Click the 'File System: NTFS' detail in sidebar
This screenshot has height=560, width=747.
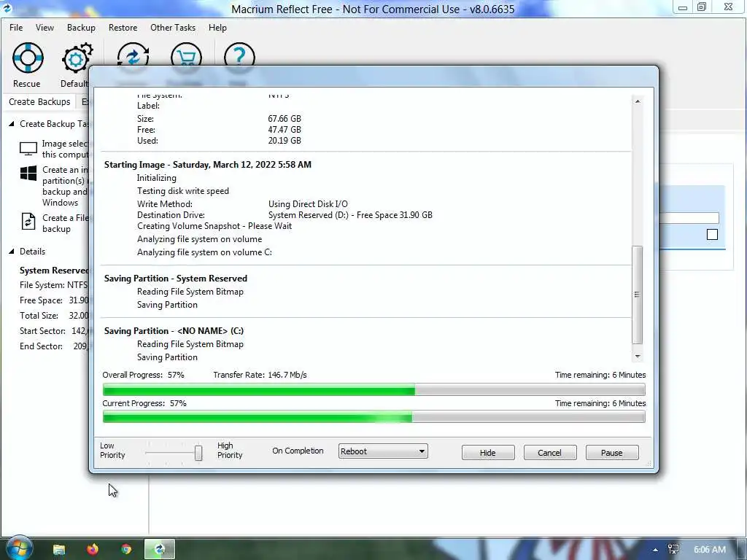click(53, 285)
